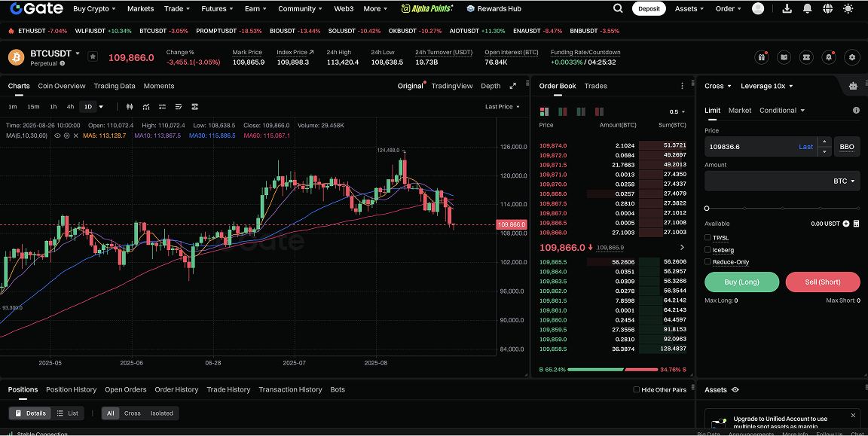
Task: Click the order type info icon
Action: click(856, 110)
